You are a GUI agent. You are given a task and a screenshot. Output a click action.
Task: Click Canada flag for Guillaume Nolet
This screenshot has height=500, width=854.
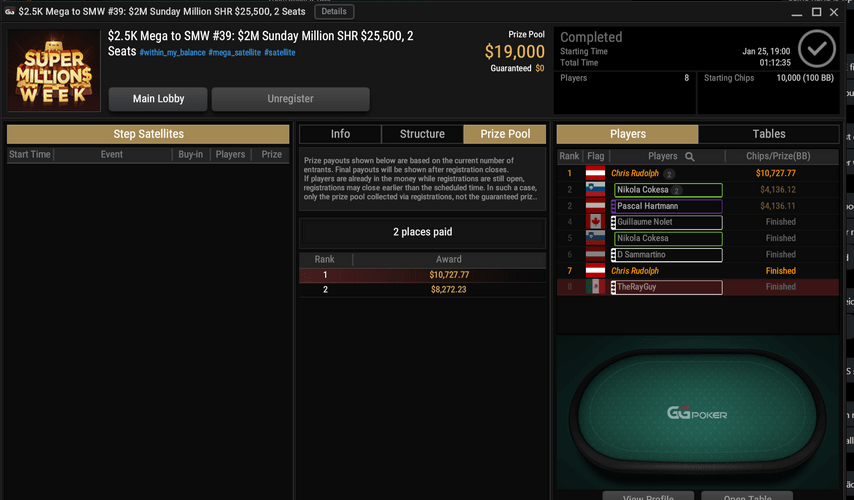[x=595, y=222]
